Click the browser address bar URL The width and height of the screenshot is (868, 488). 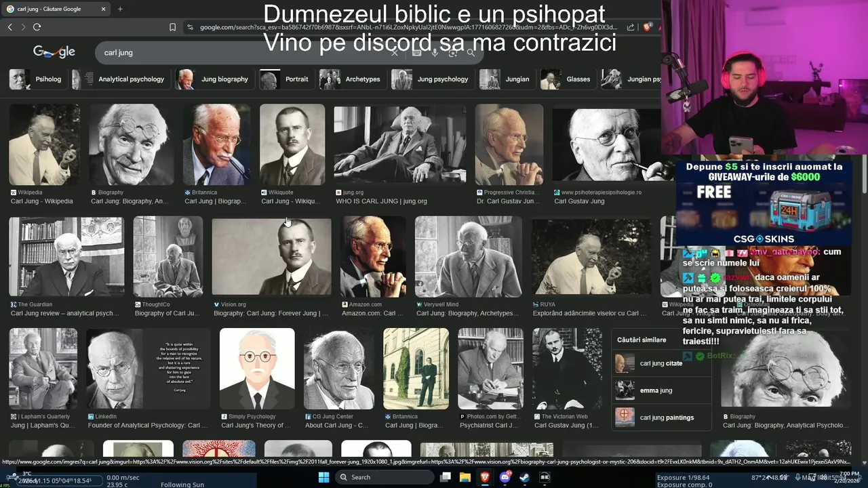[408, 27]
